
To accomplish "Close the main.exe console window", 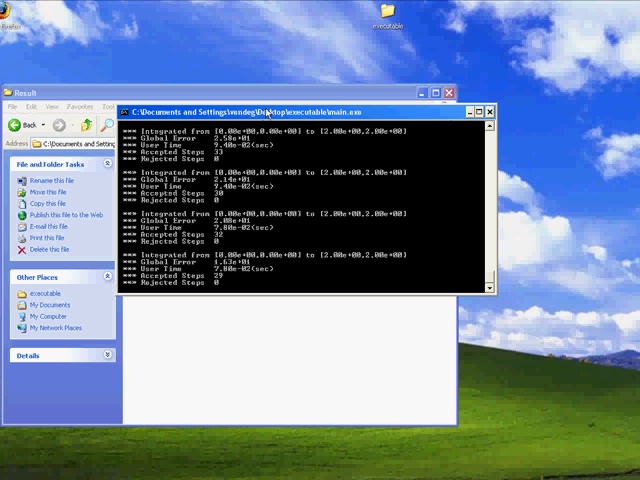I will click(490, 112).
